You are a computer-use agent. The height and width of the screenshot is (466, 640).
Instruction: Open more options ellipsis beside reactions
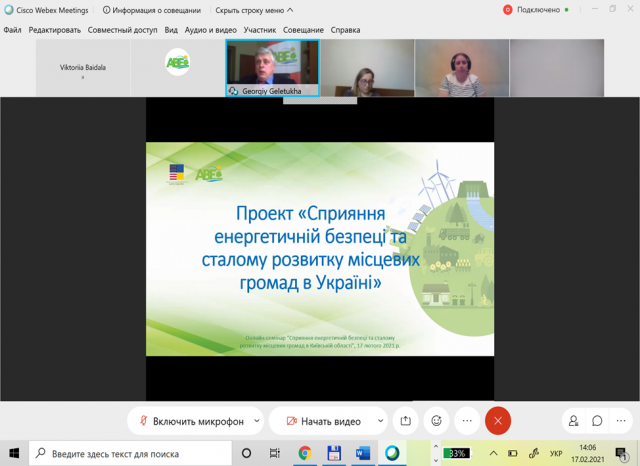pos(467,421)
